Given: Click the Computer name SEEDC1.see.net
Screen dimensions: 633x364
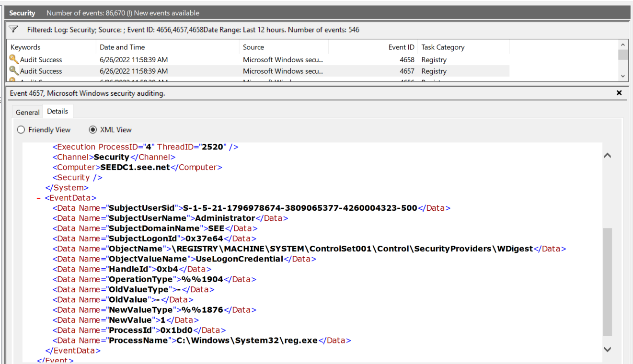Looking at the screenshot, I should 135,167.
